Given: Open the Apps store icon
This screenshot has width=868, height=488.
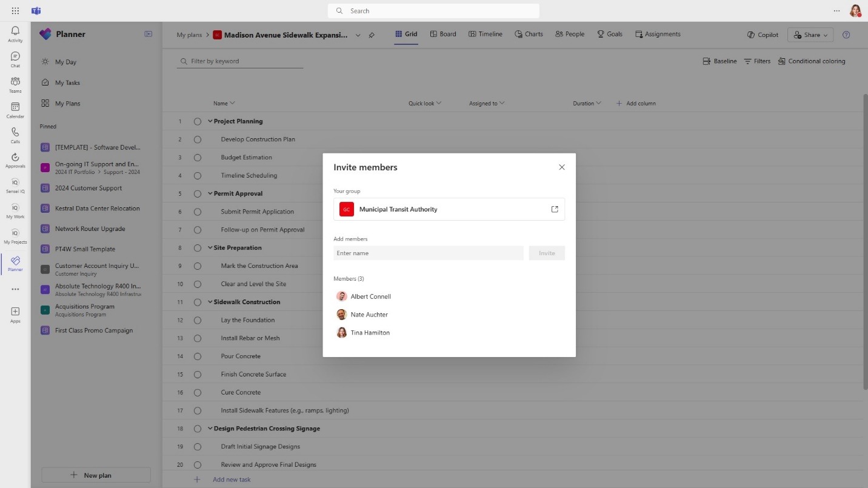Looking at the screenshot, I should pos(15,315).
